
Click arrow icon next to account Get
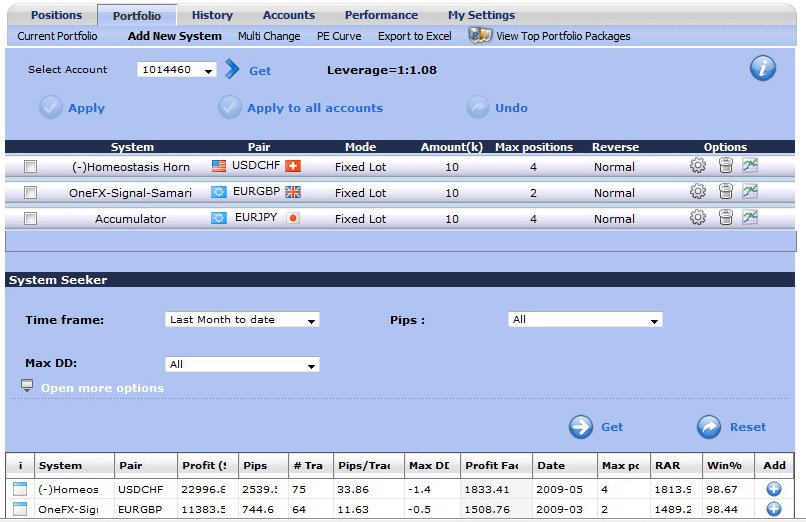[232, 69]
